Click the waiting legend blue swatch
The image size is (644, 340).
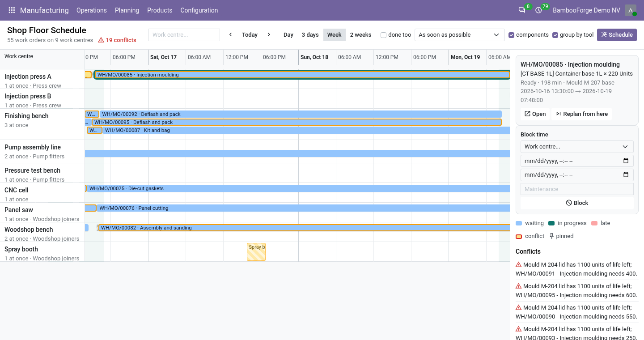click(x=519, y=223)
